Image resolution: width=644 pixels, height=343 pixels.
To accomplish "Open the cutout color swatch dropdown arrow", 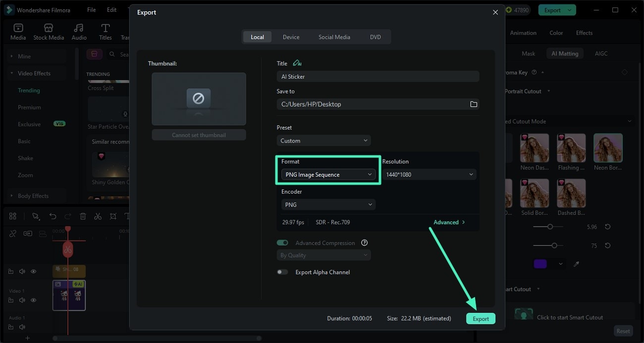I will point(561,264).
